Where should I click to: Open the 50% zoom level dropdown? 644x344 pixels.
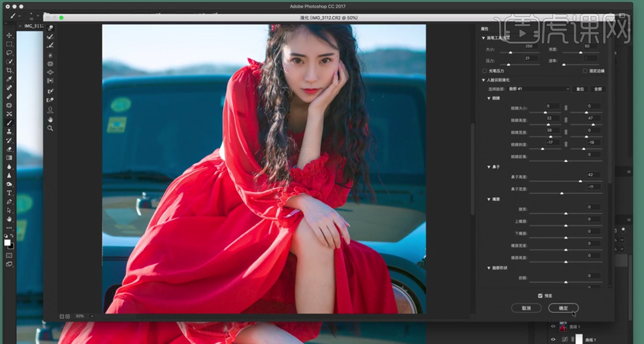[92, 317]
